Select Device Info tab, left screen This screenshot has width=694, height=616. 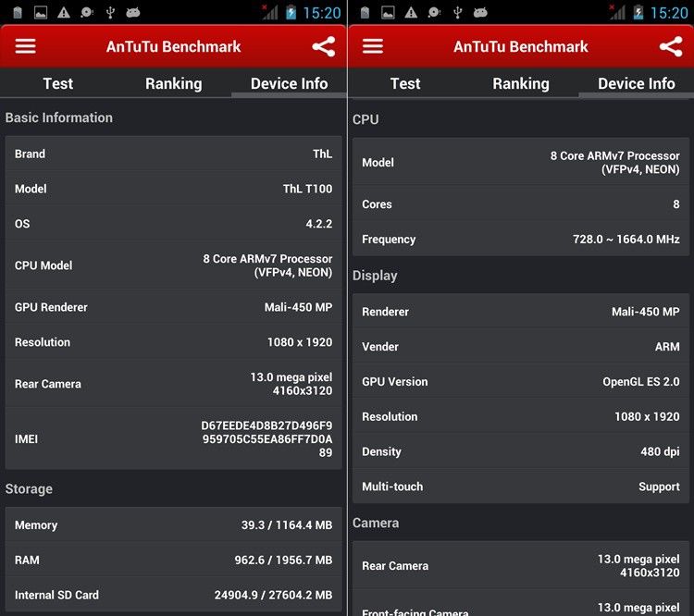coord(289,83)
